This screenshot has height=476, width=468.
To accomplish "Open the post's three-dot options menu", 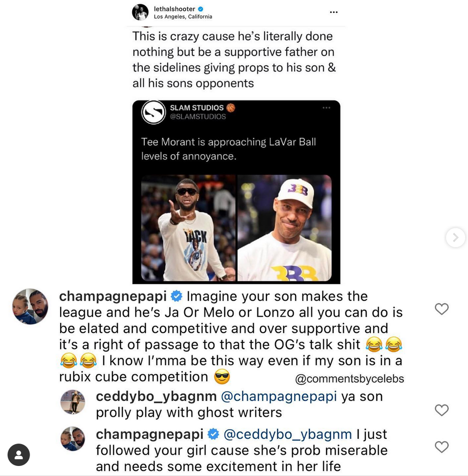I will click(334, 12).
